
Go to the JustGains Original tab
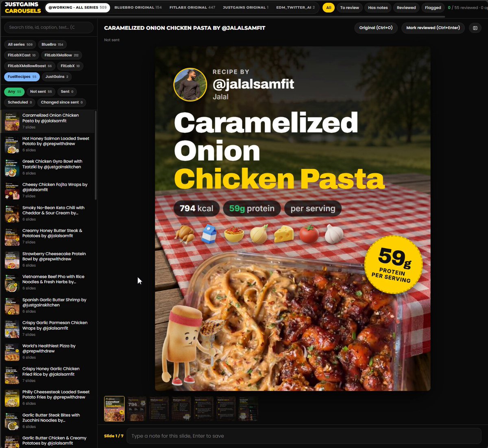point(246,7)
